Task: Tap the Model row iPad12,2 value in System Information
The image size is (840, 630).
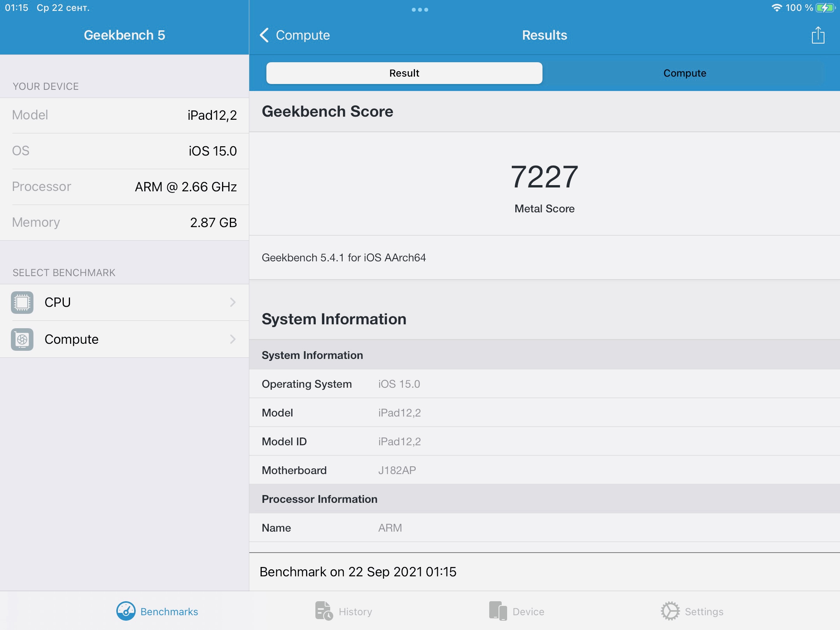Action: point(399,413)
